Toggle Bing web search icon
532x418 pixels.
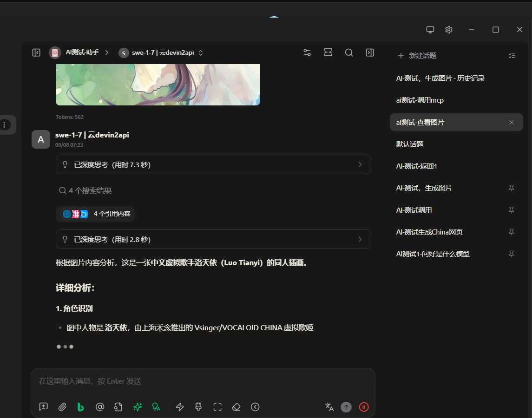(x=81, y=407)
